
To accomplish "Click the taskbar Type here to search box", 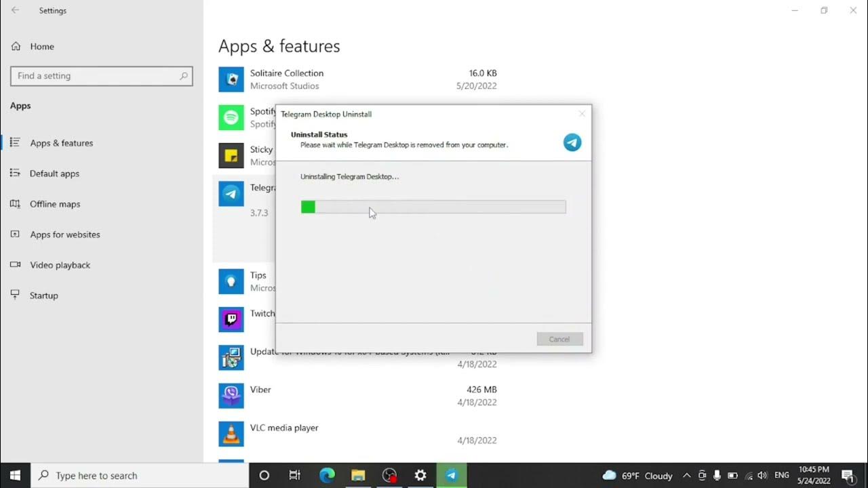I will [x=140, y=475].
